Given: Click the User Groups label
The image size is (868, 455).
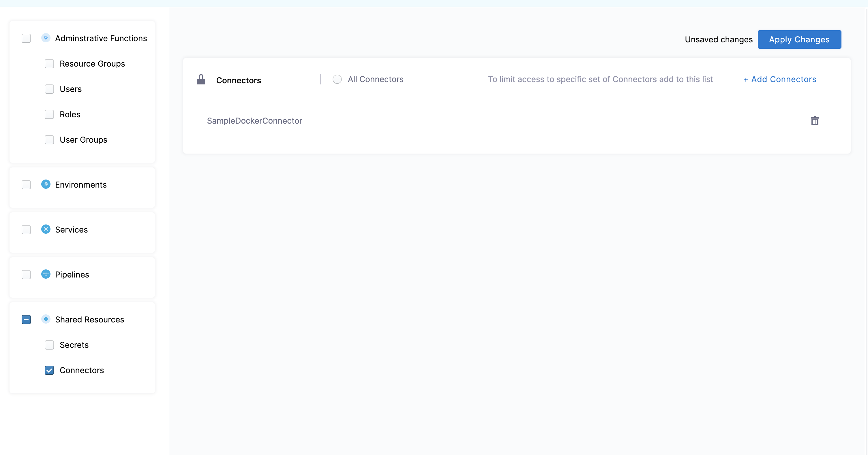Looking at the screenshot, I should click(84, 140).
